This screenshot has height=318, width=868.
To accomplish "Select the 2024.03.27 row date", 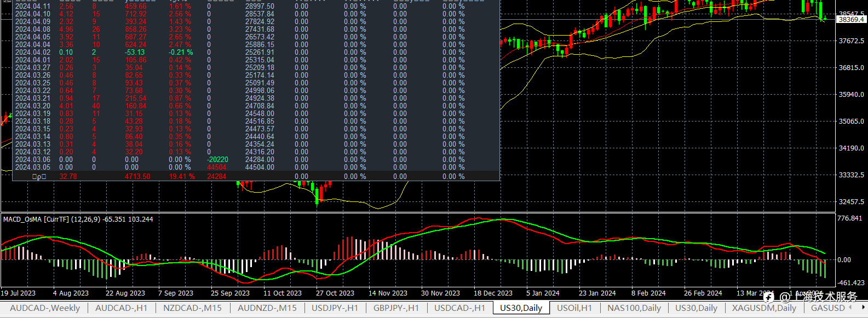I will click(32, 68).
